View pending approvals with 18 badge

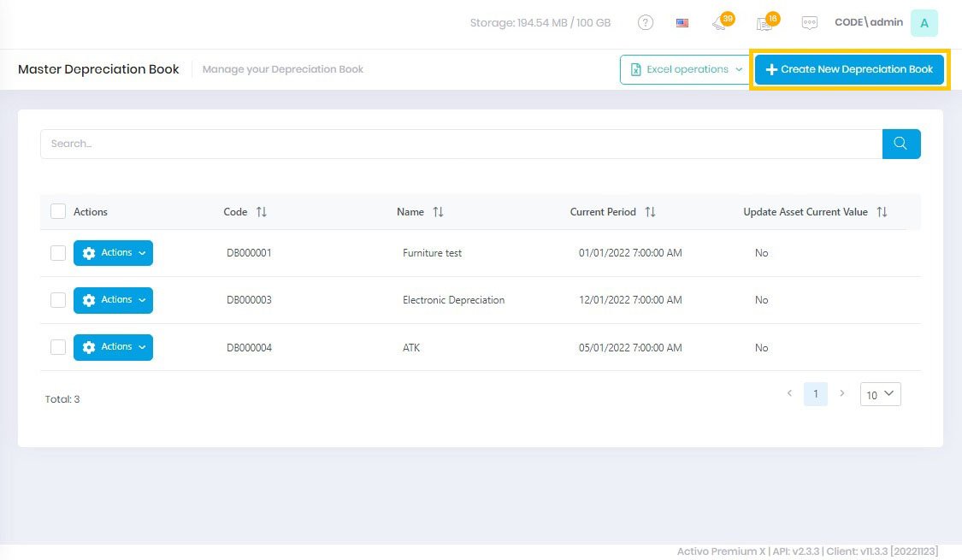tap(764, 24)
